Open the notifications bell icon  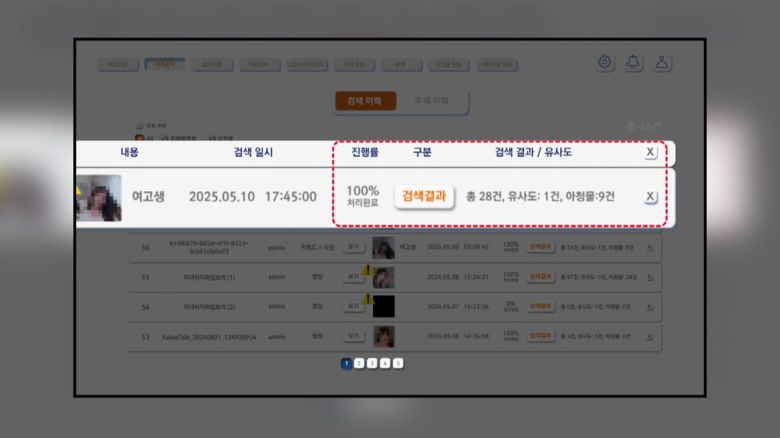pyautogui.click(x=633, y=63)
